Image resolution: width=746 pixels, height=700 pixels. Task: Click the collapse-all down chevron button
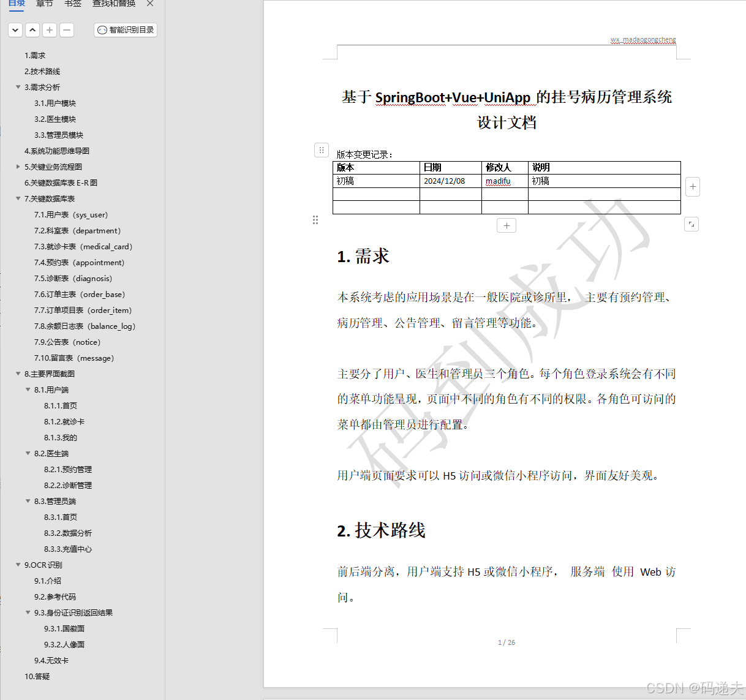15,29
